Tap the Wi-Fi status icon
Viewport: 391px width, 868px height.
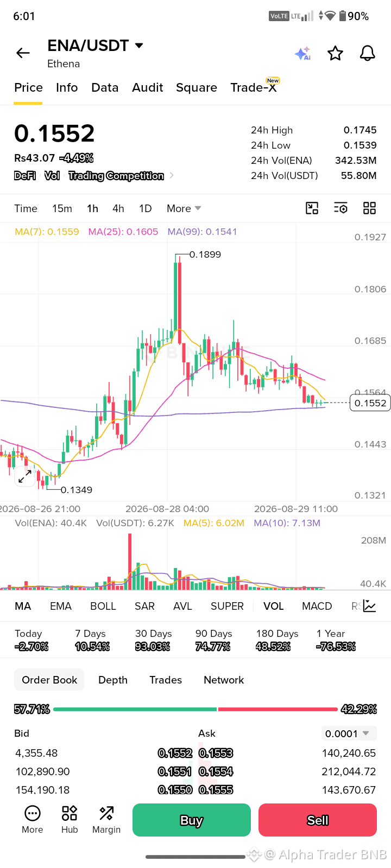[330, 16]
